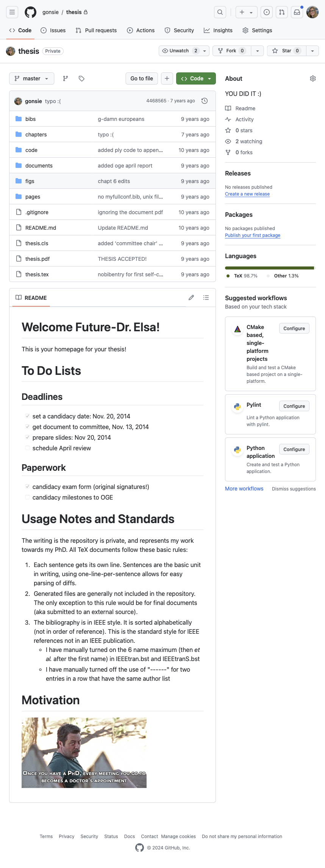Viewport: 325px width, 868px height.
Task: Toggle 'candidacy milestones to OGE' checkbox
Action: (x=27, y=497)
